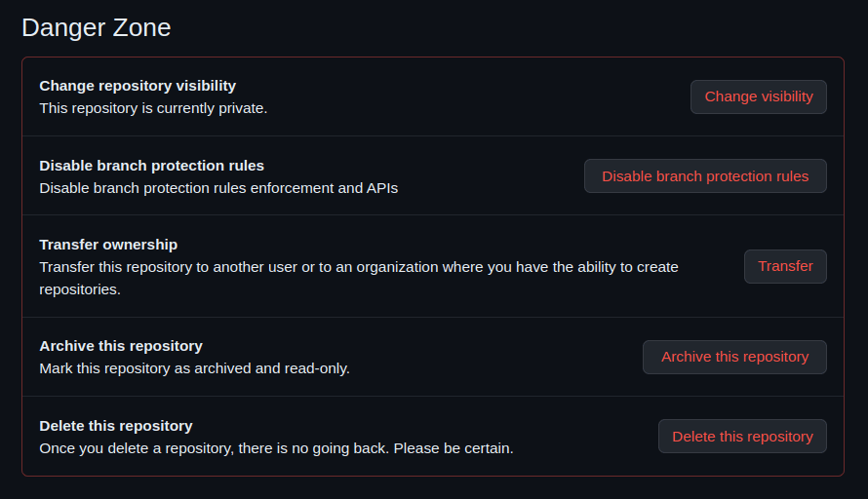Image resolution: width=868 pixels, height=499 pixels.
Task: Select the Danger Zone heading
Action: tap(96, 27)
